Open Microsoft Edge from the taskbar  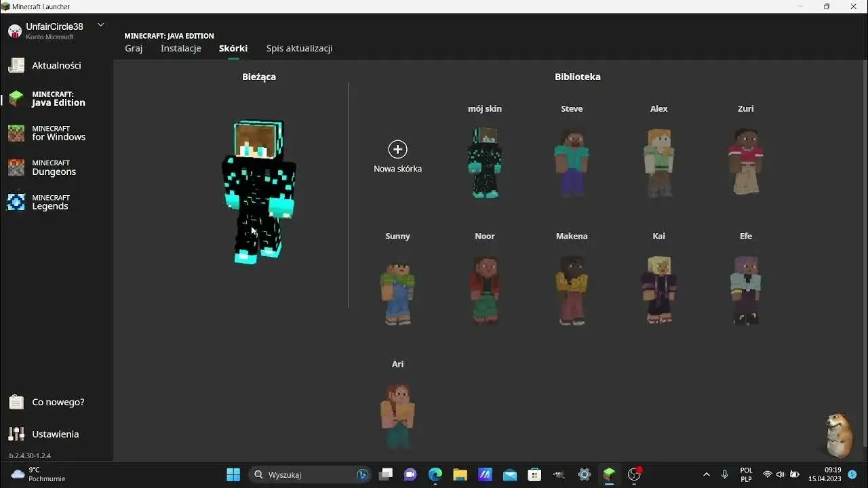pyautogui.click(x=435, y=474)
